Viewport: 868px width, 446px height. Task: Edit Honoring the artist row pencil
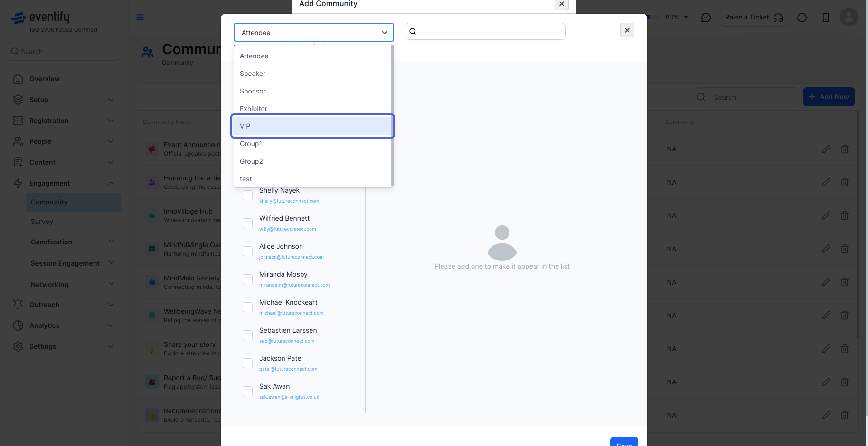pos(826,182)
